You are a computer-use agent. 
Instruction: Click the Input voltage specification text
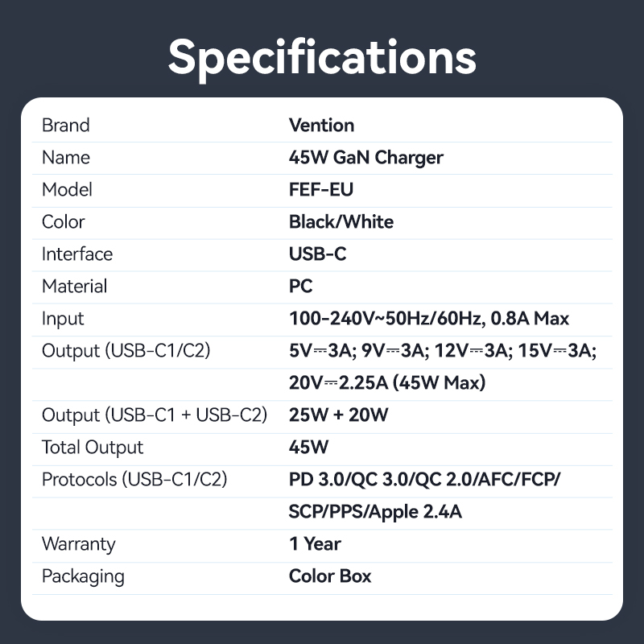(x=429, y=318)
